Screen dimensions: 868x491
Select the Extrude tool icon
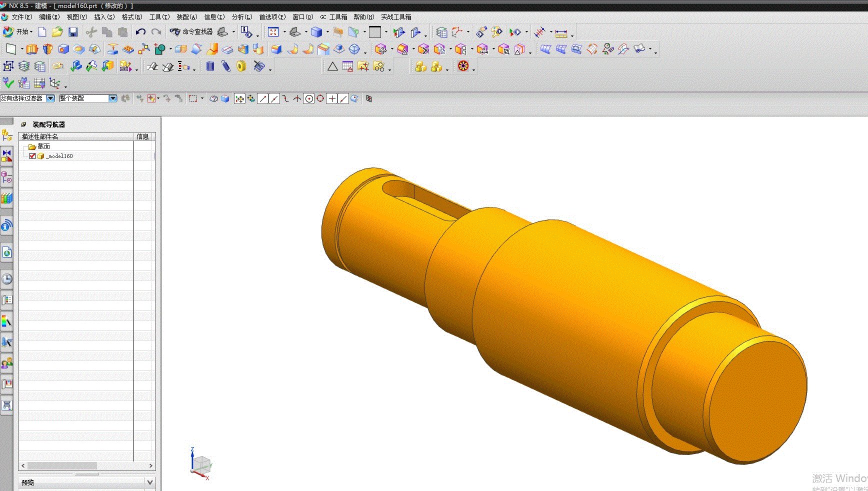click(x=32, y=49)
